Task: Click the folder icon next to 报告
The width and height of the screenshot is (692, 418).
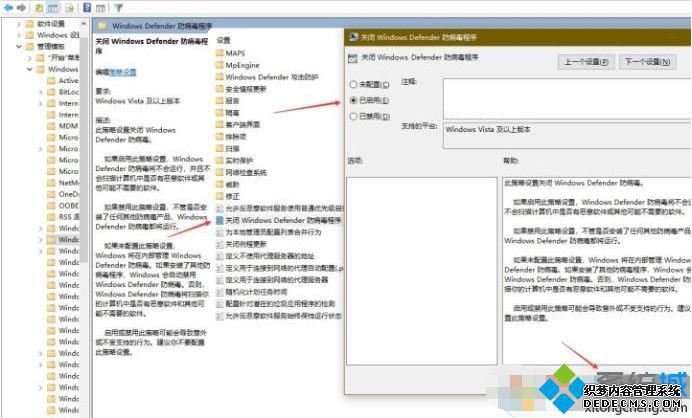Action: click(220, 101)
